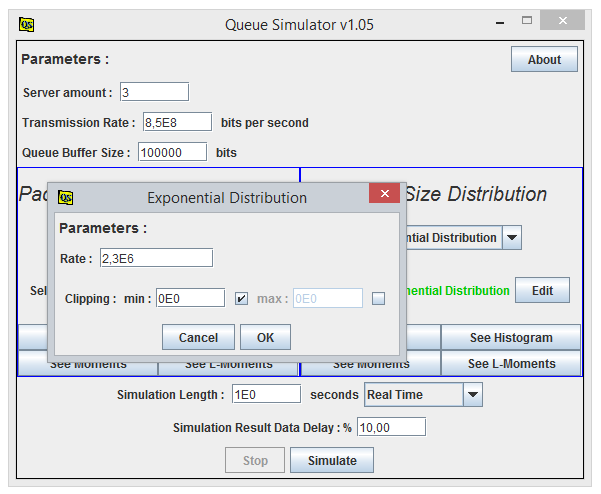
Task: Select the Real Time combo box
Action: 423,394
